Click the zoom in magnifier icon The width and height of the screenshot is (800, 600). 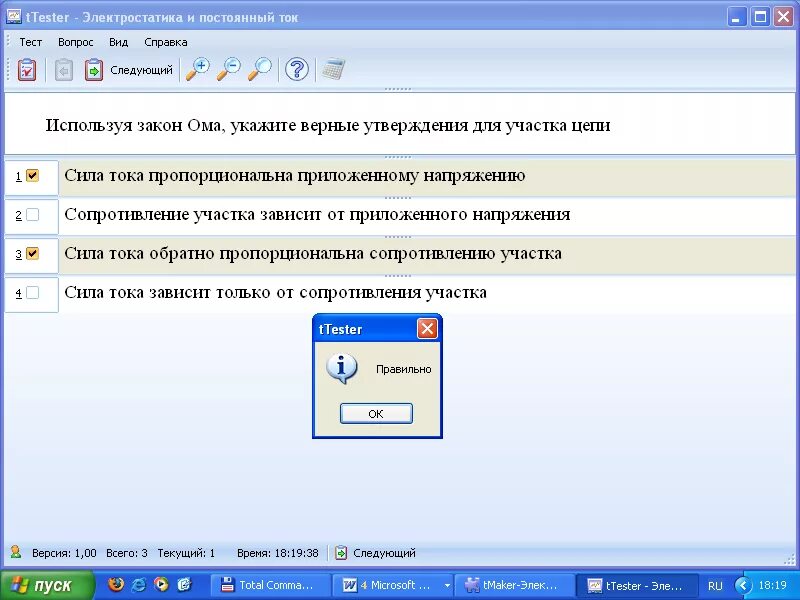point(197,69)
